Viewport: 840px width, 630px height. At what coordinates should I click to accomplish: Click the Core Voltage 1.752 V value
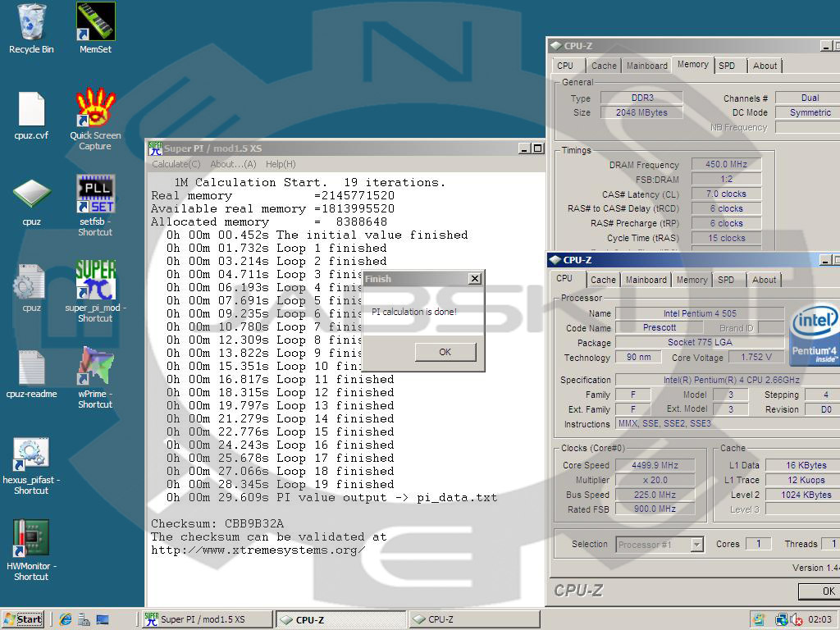click(756, 358)
